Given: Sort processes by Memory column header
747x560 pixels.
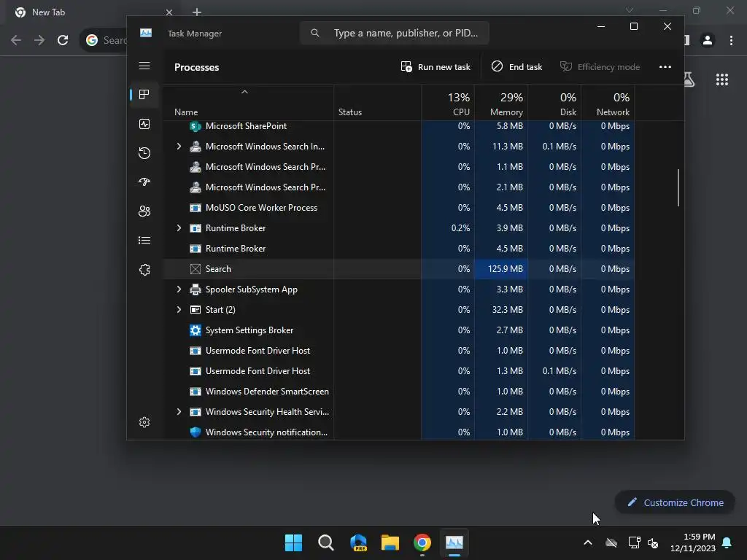Looking at the screenshot, I should (501, 104).
